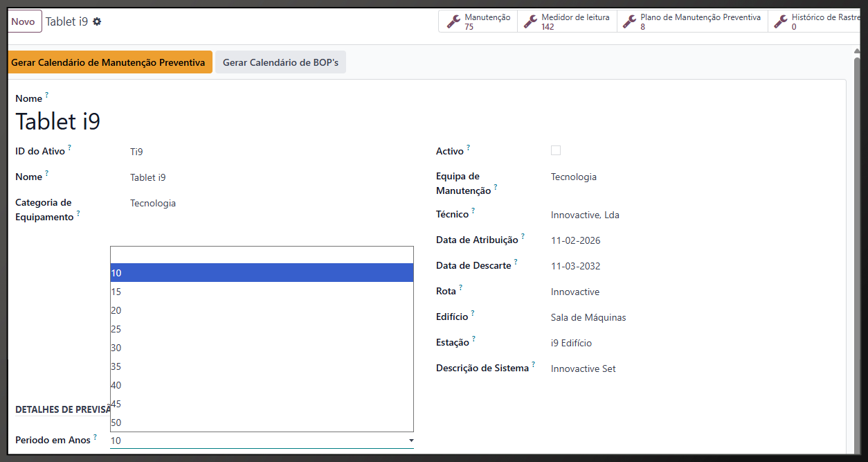Open help tooltip for Data de Atribuição

click(523, 236)
